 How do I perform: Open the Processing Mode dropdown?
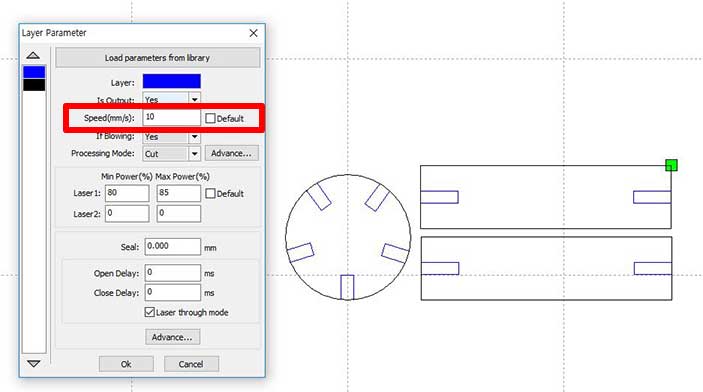click(x=195, y=154)
